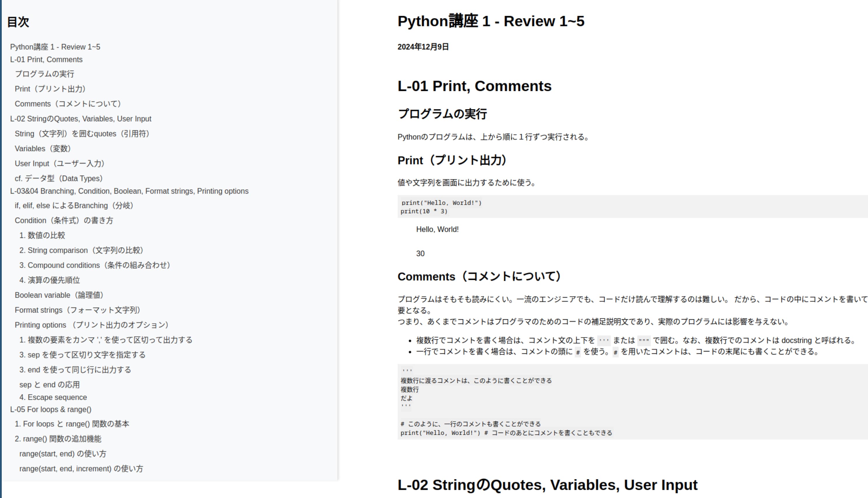Click the Python講座 1 - Review 1~5 contents link

[55, 47]
